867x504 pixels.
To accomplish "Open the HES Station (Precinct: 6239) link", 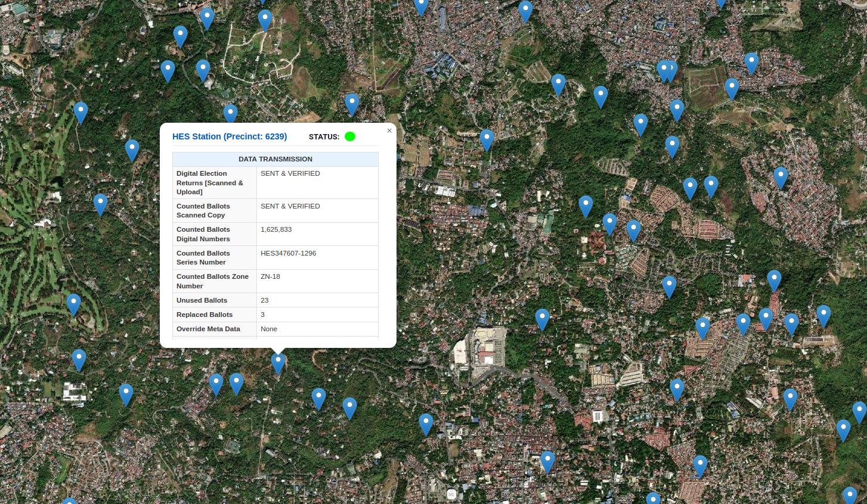I will (230, 136).
